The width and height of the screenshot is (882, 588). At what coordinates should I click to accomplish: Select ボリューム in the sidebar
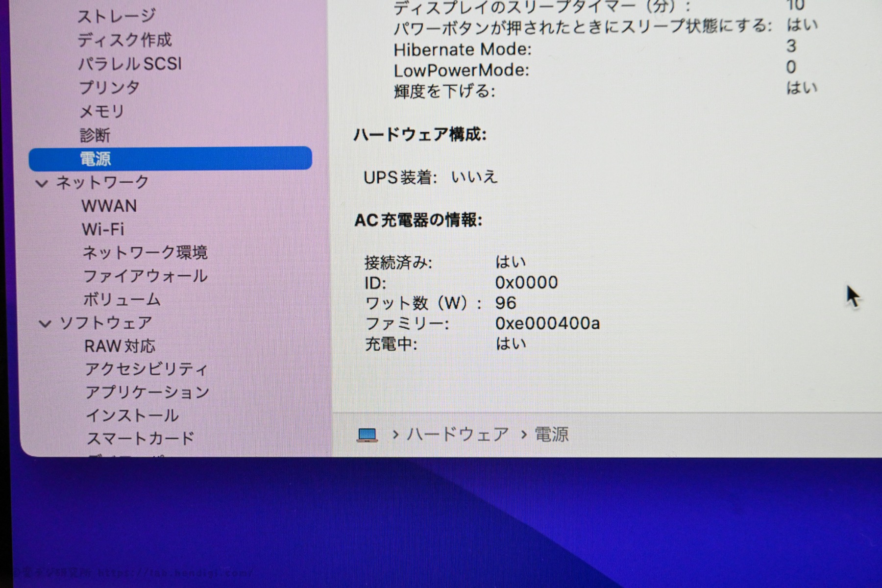(x=122, y=300)
